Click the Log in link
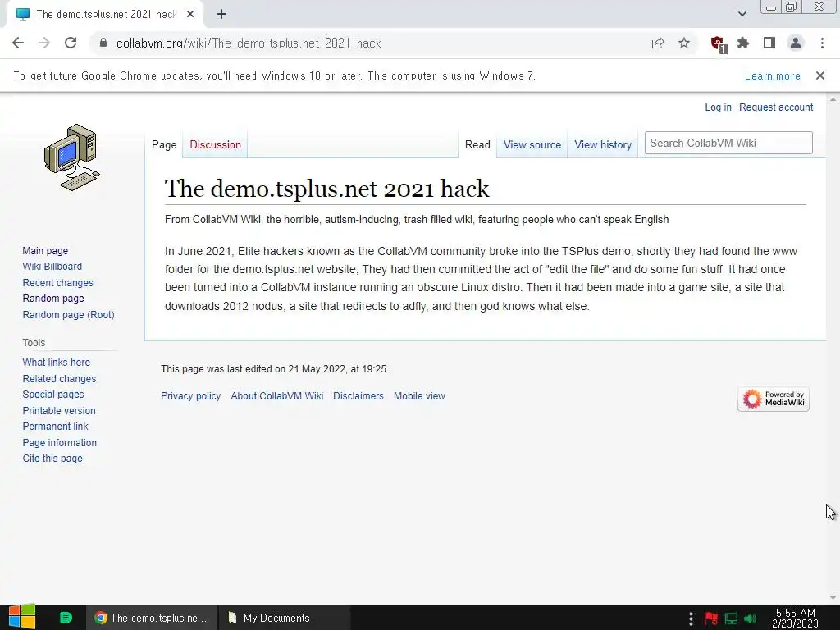Viewport: 840px width, 630px height. 718,107
